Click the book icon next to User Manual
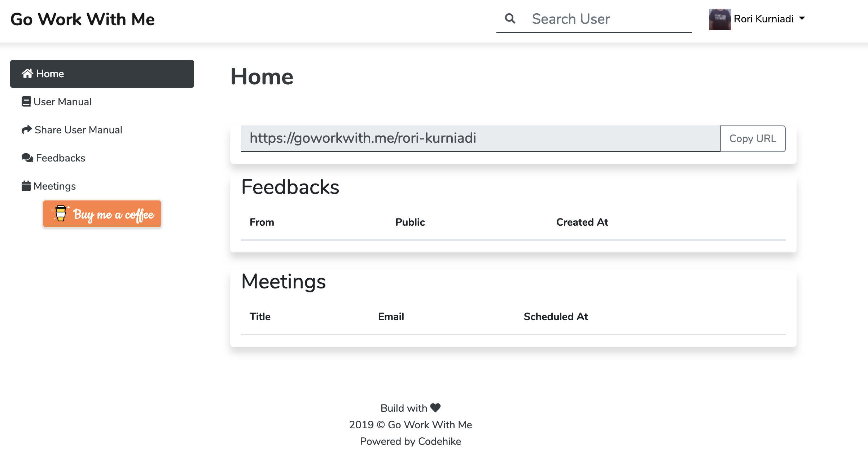 [26, 102]
